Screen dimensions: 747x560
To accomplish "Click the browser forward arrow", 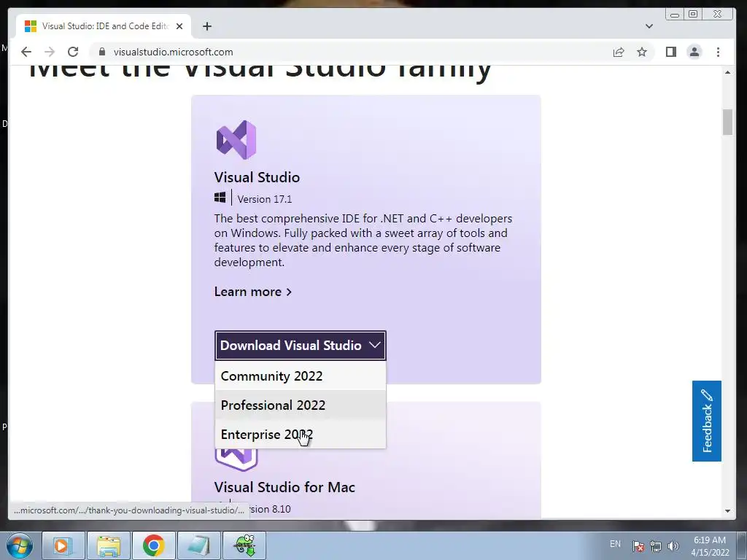I will tap(50, 52).
